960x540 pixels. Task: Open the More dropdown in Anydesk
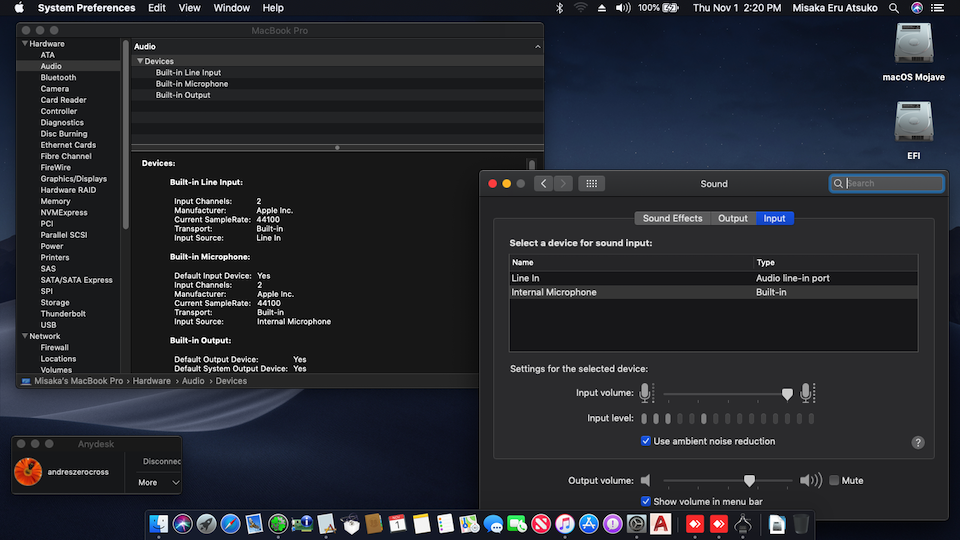coord(160,482)
